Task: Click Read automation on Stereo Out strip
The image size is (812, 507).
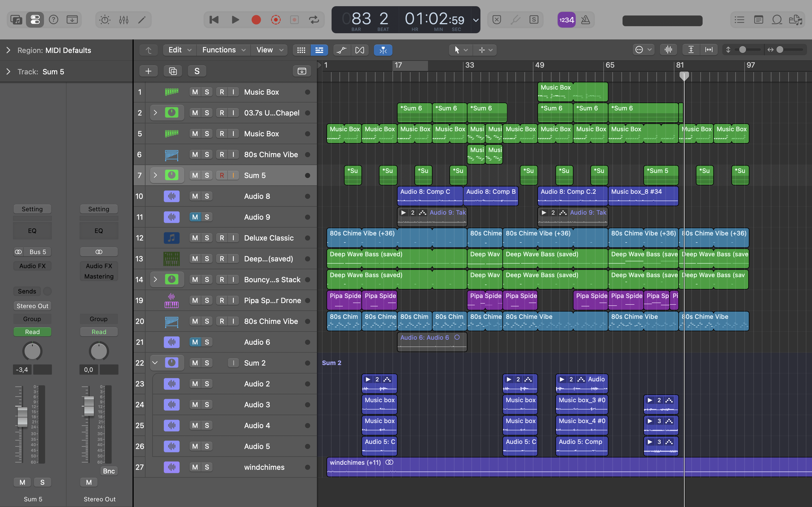Action: click(99, 332)
